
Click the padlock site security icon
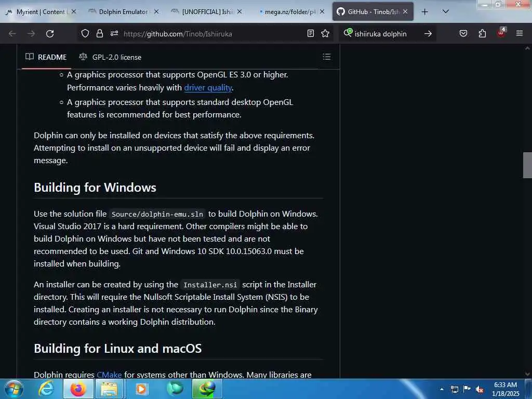(99, 33)
